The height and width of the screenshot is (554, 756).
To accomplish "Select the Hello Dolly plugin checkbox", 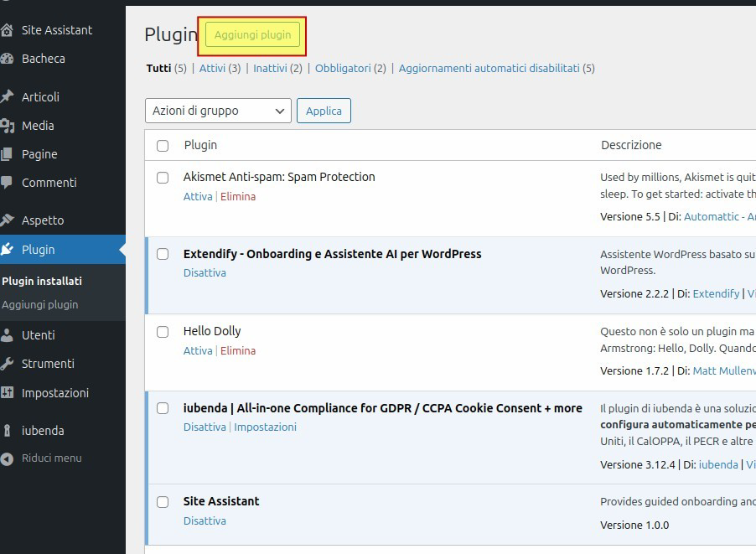I will tap(163, 332).
